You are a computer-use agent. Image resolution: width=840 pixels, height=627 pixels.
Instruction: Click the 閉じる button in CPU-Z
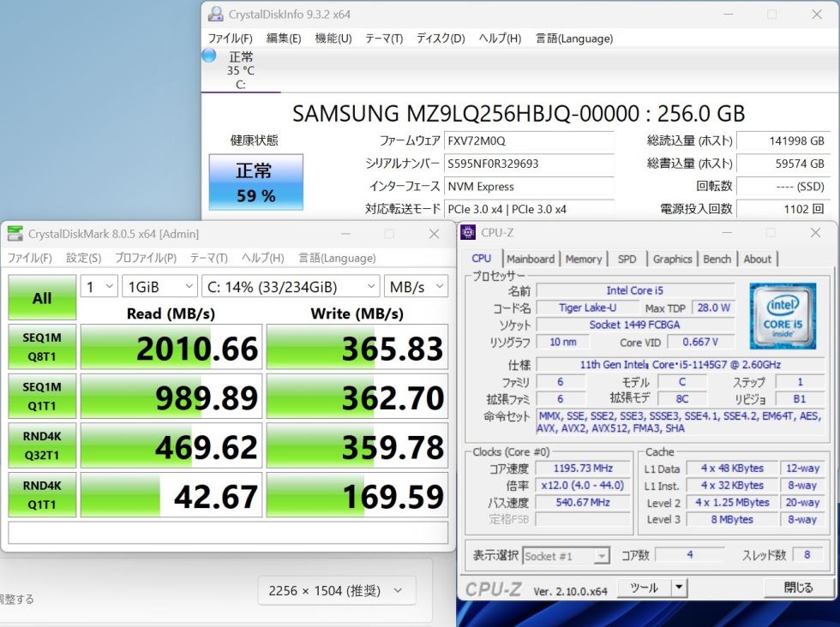pyautogui.click(x=798, y=588)
